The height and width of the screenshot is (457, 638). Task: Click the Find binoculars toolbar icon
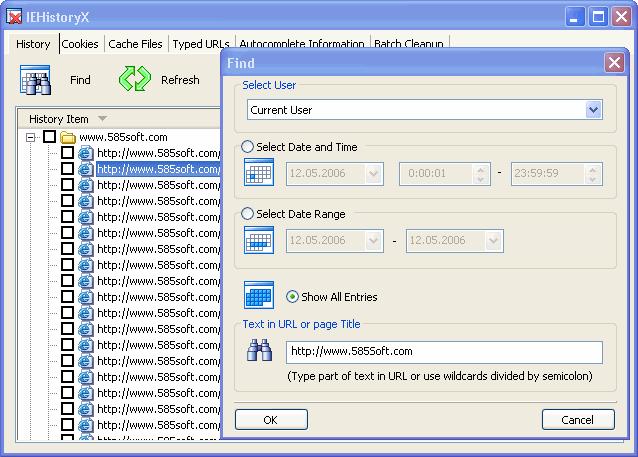pyautogui.click(x=35, y=80)
